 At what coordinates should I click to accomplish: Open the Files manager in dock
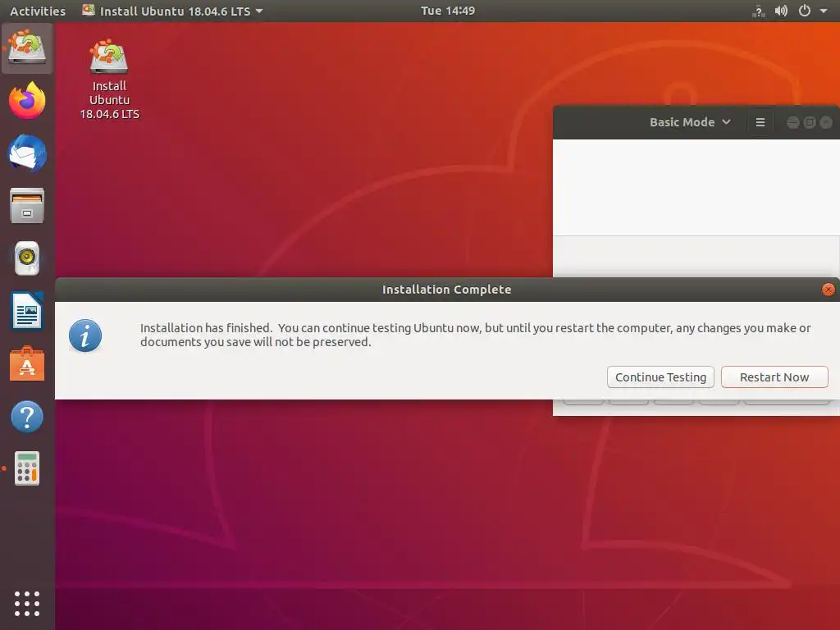[27, 206]
